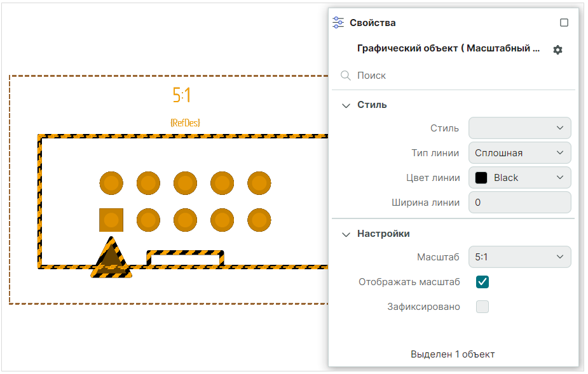Screen dimensions: 588x374
Task: Open the Тип линии dropdown
Action: tap(519, 153)
